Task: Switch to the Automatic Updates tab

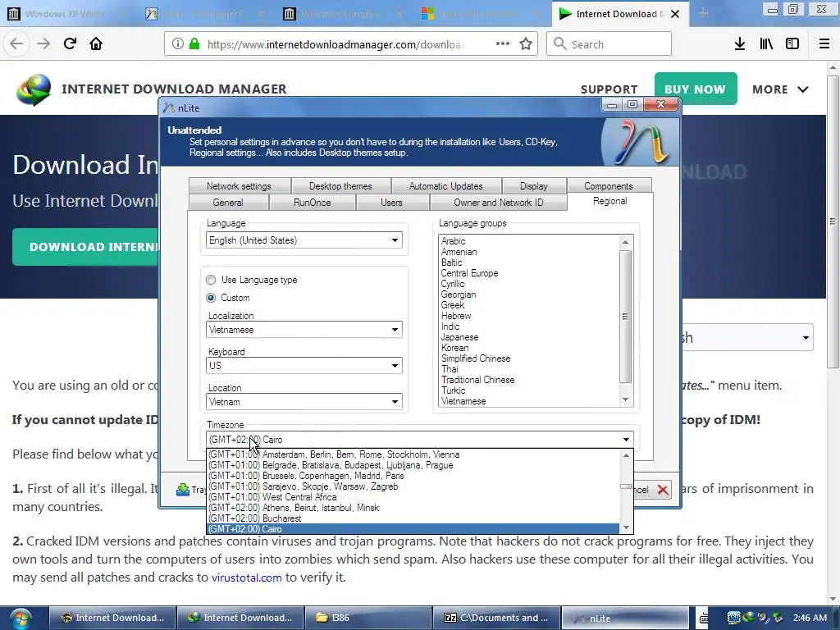Action: (445, 186)
